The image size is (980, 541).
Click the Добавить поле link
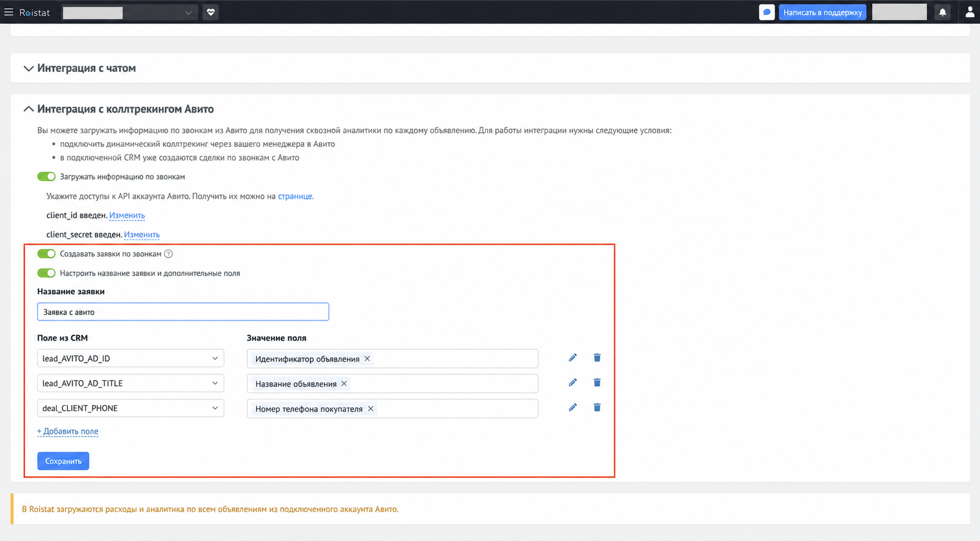coord(67,431)
